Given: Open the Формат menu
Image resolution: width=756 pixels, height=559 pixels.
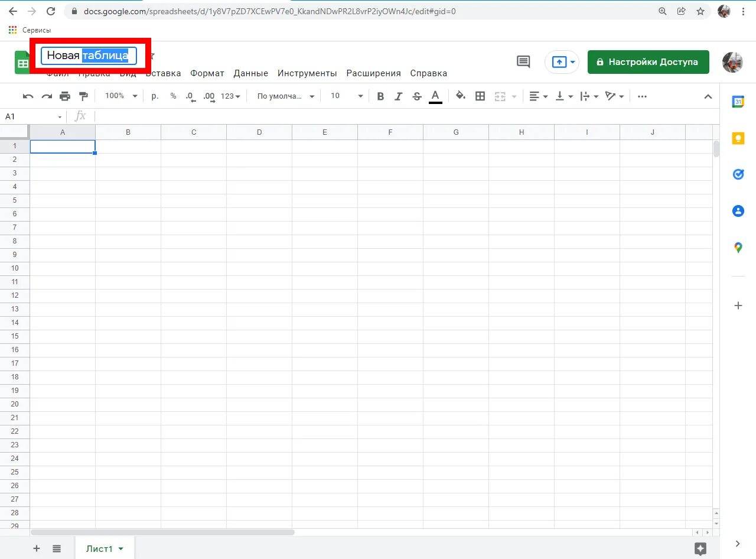Looking at the screenshot, I should [x=207, y=73].
